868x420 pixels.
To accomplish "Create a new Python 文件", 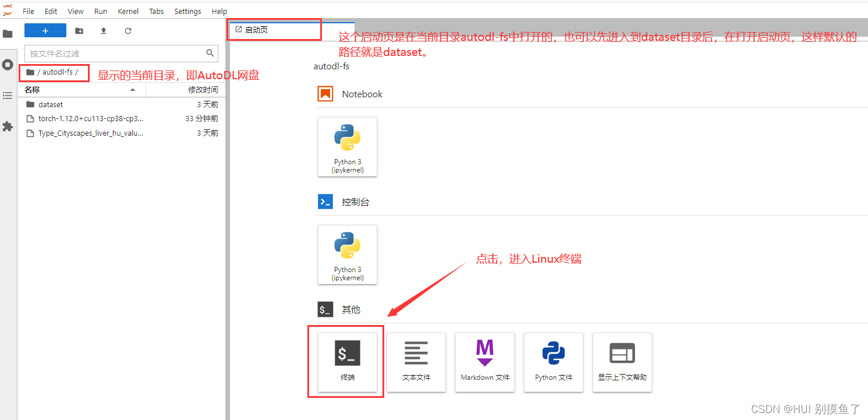I will point(554,362).
